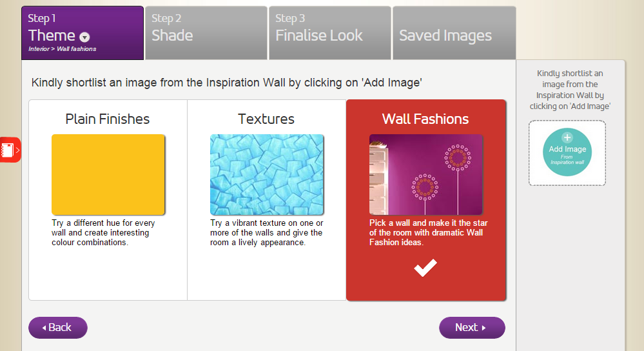644x351 pixels.
Task: Choose the Plain Finishes heading
Action: pos(108,119)
